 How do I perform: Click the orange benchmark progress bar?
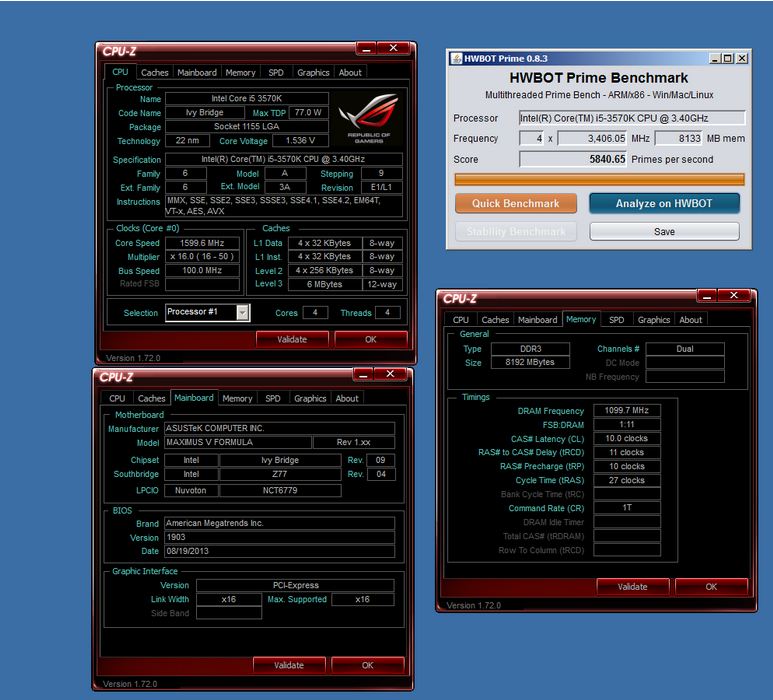[599, 179]
